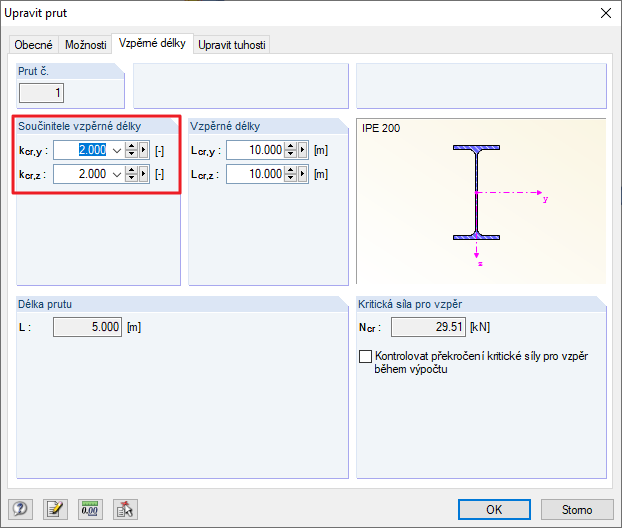Expand the kcr,y dropdown list

117,150
